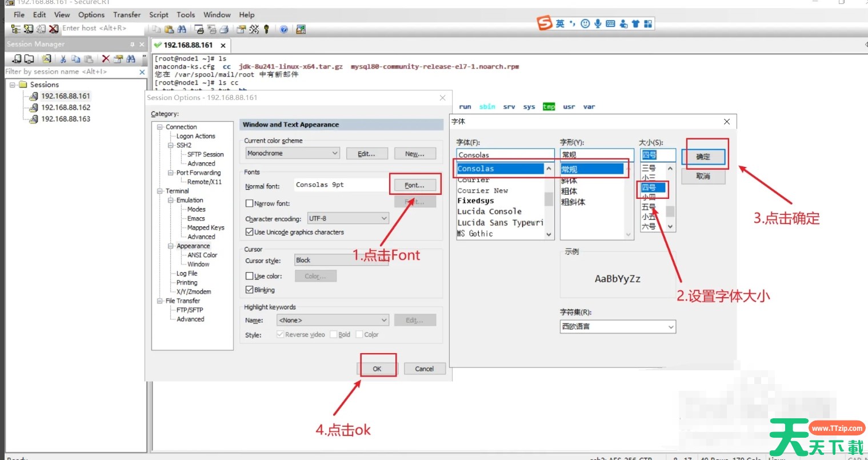Screen dimensions: 868x460
Task: Open the Transfer menu
Action: coord(126,15)
